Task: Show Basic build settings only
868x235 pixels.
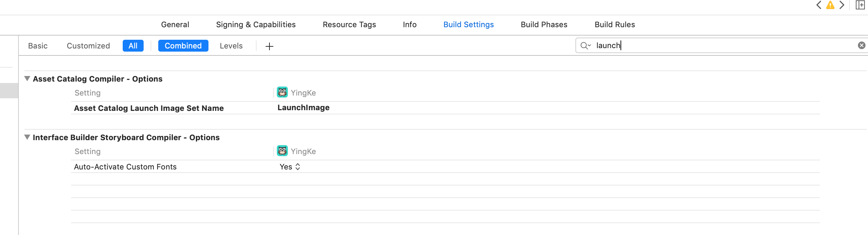Action: (38, 46)
